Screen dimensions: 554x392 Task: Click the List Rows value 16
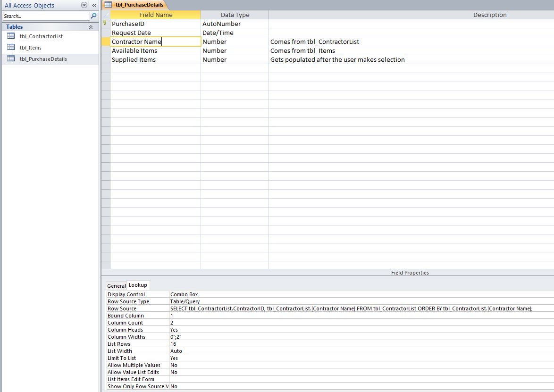tap(361, 343)
